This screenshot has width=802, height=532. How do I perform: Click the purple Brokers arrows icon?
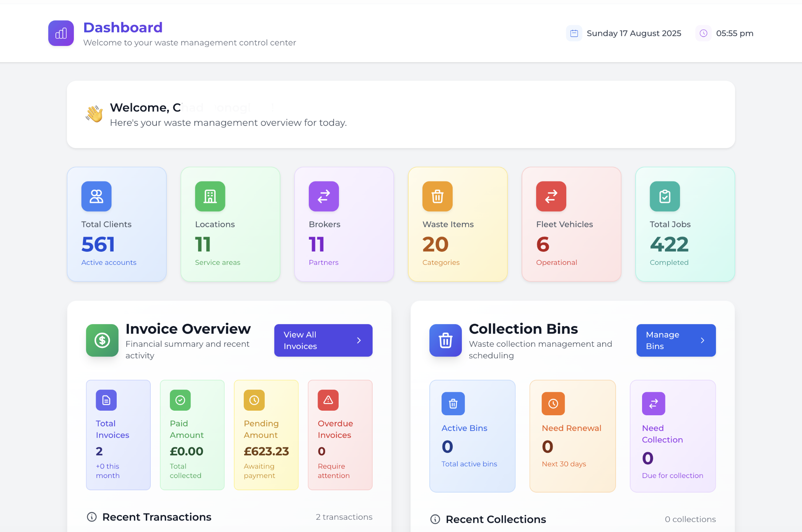click(x=324, y=196)
